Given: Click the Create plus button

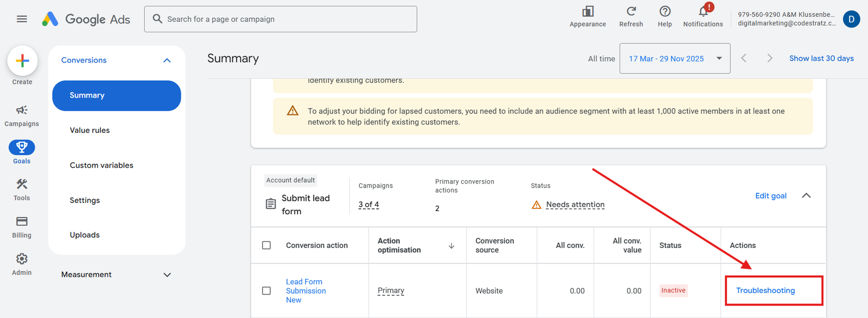Looking at the screenshot, I should pos(22,61).
